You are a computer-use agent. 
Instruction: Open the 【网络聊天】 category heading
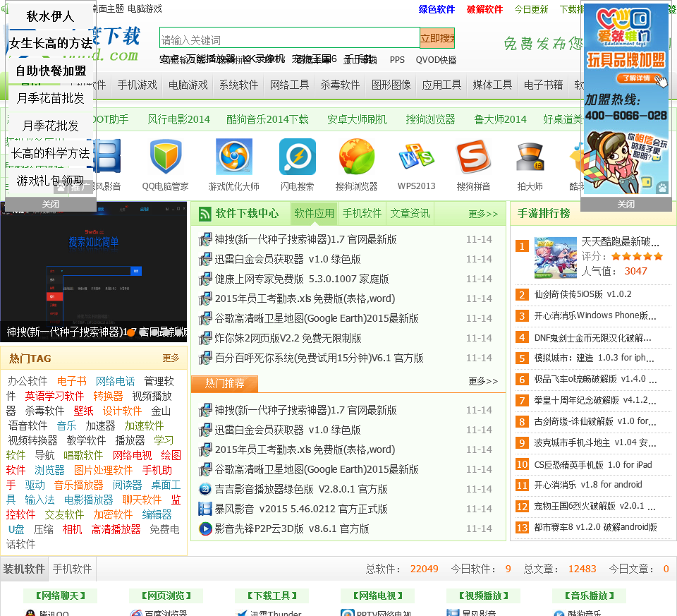(60, 596)
